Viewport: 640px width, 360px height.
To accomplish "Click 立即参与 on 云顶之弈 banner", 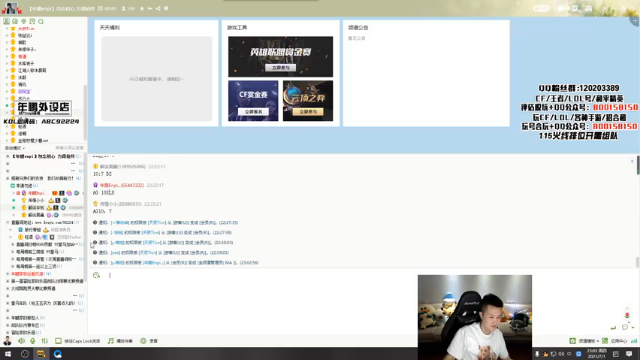I will [x=308, y=111].
